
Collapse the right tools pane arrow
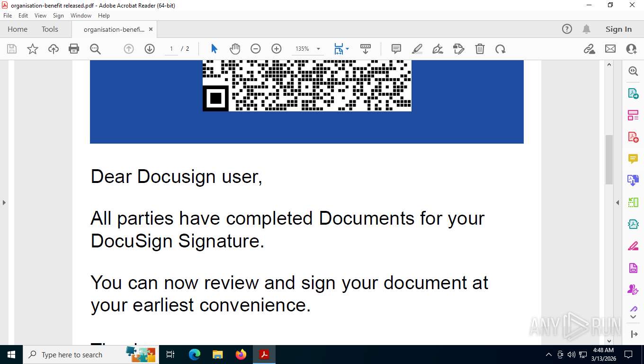click(x=617, y=202)
